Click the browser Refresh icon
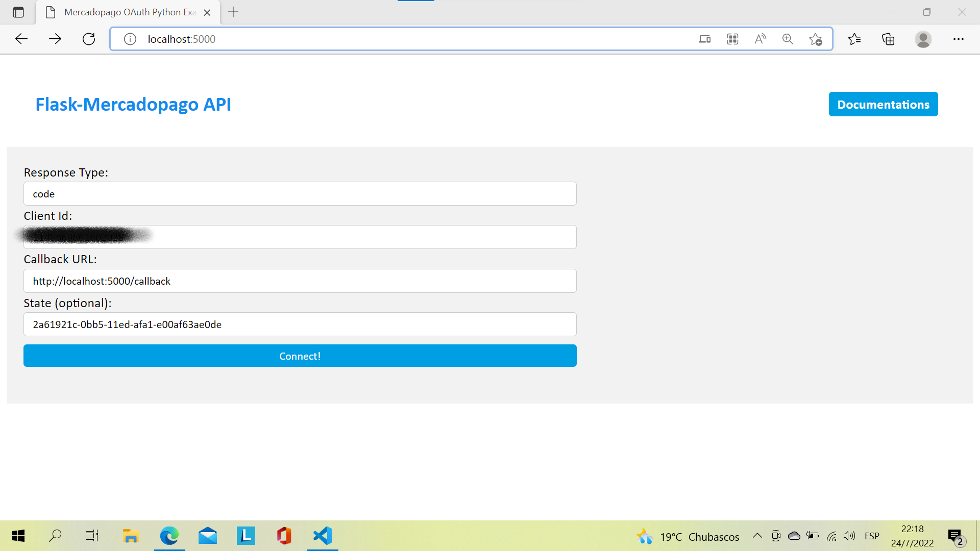980x551 pixels. click(x=89, y=39)
